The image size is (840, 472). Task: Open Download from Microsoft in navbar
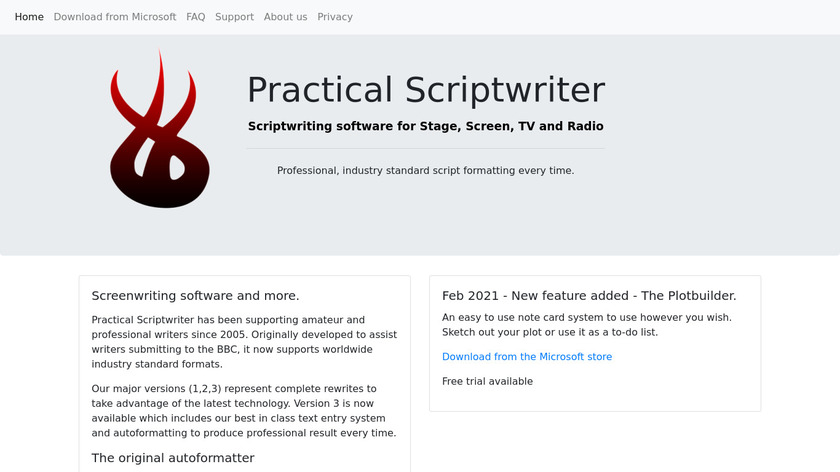[x=115, y=17]
